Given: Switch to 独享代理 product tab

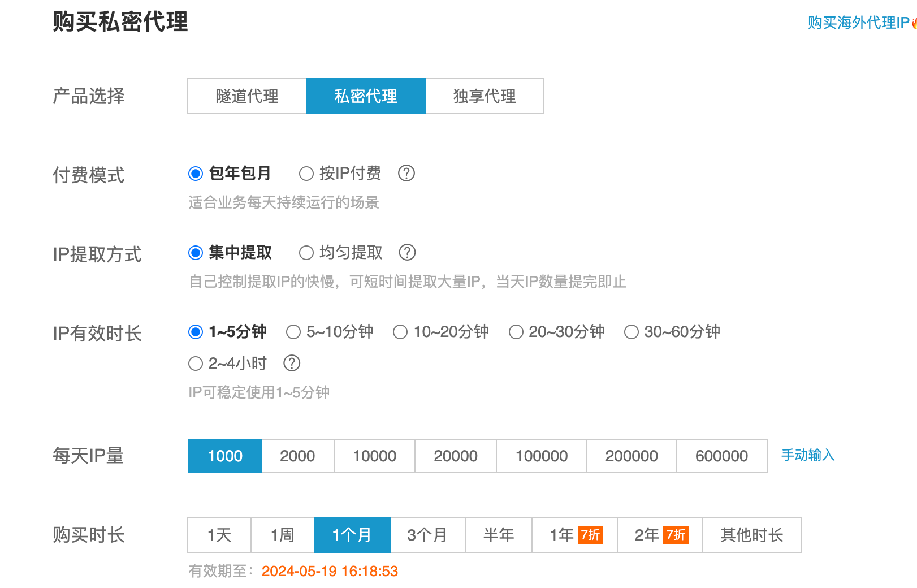Looking at the screenshot, I should (x=485, y=96).
